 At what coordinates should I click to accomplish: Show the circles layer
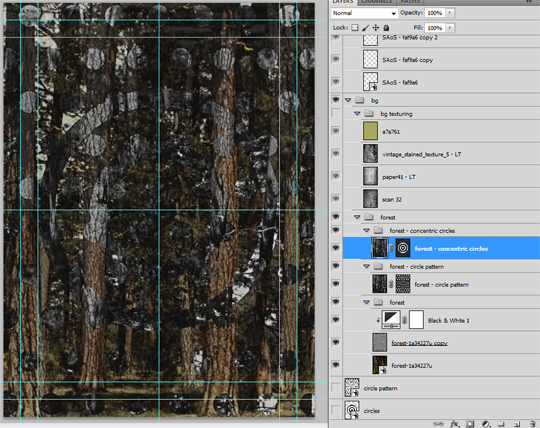pos(336,410)
